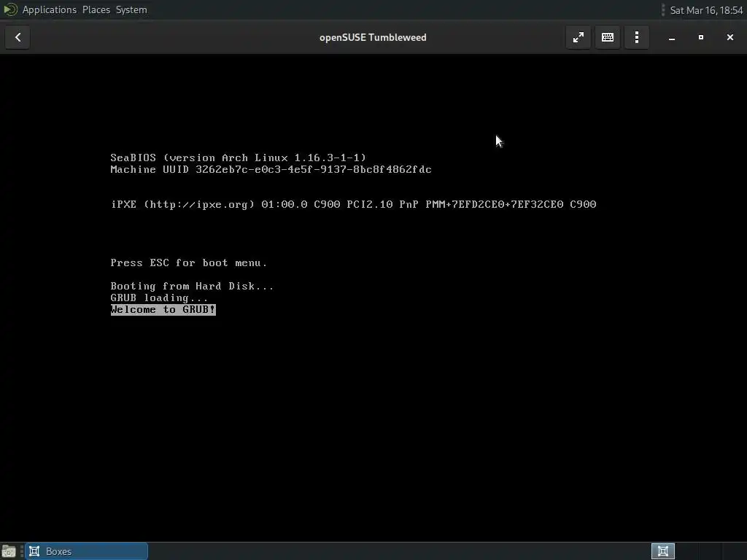
Task: Click the Machine UUID line
Action: pyautogui.click(x=271, y=169)
